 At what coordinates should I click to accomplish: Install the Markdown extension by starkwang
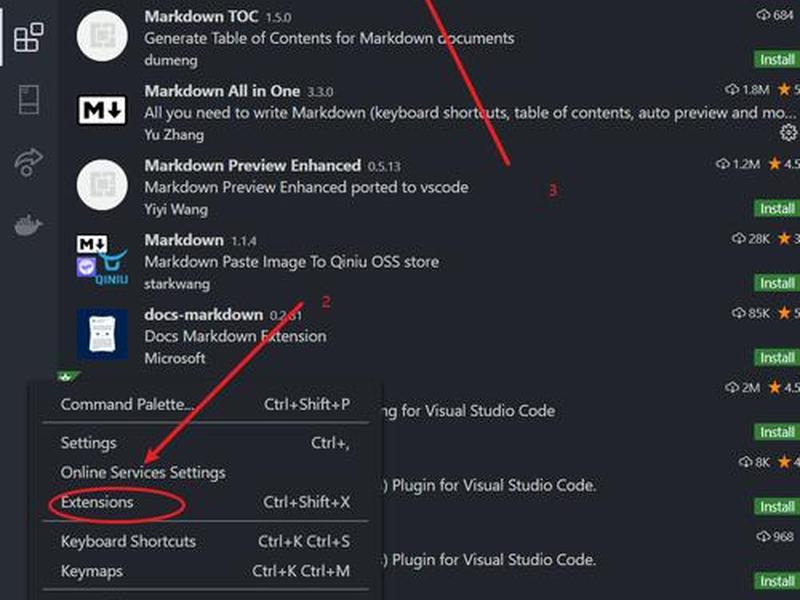click(x=777, y=283)
